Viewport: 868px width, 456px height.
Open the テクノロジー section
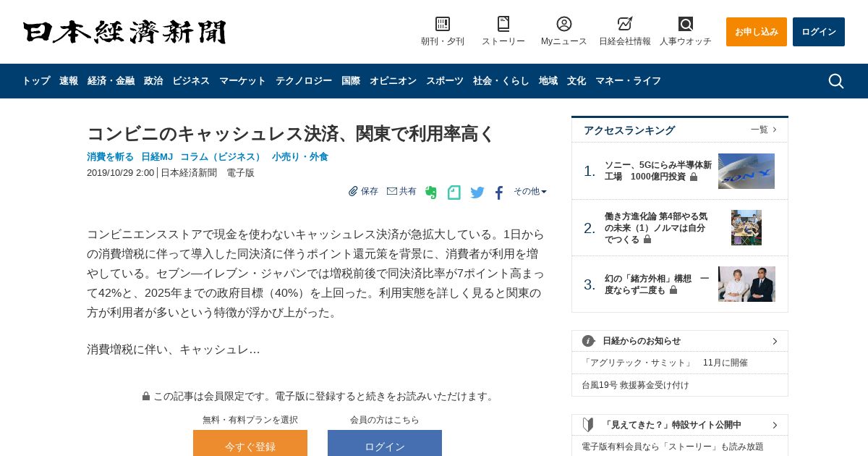coord(304,81)
